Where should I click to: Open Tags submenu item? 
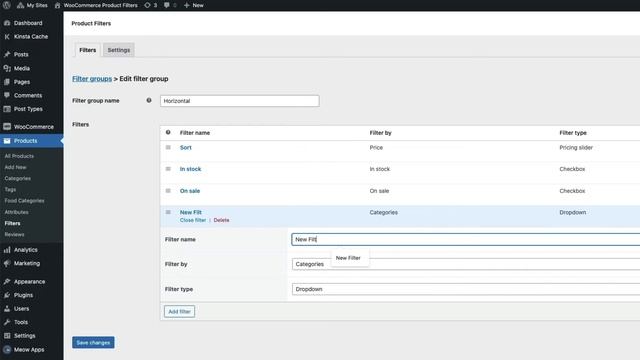(10, 189)
